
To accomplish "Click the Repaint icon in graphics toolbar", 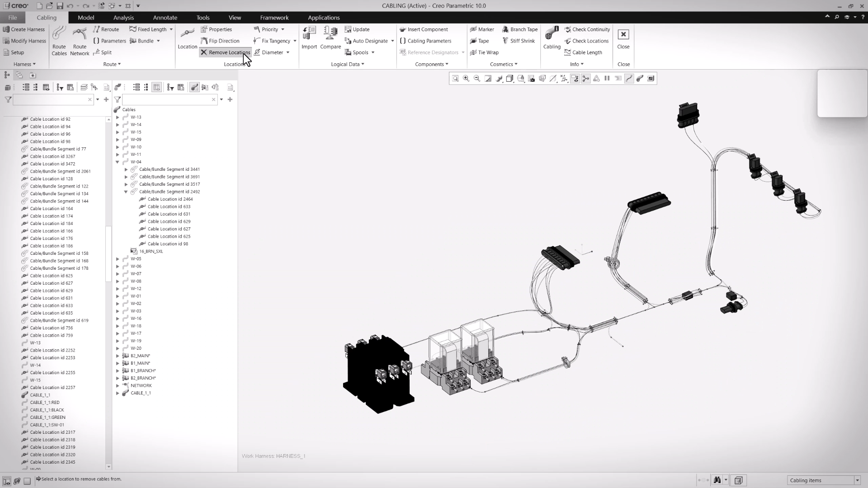I will click(488, 79).
